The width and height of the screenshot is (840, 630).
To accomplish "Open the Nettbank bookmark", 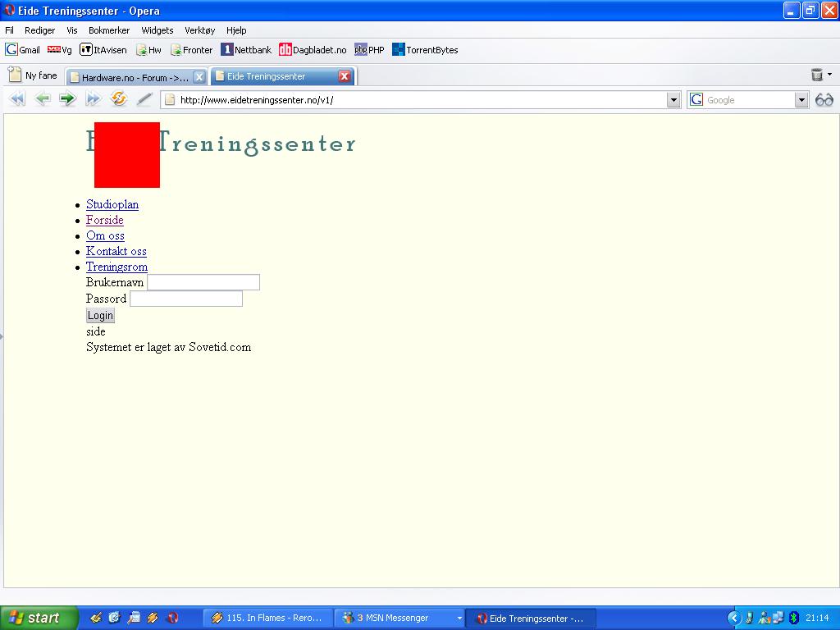I will [246, 50].
